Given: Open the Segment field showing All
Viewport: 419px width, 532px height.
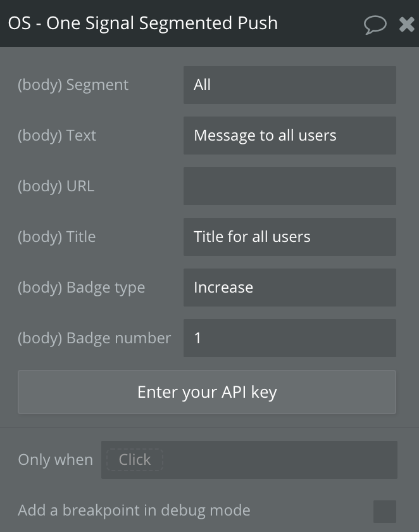Looking at the screenshot, I should pyautogui.click(x=290, y=85).
